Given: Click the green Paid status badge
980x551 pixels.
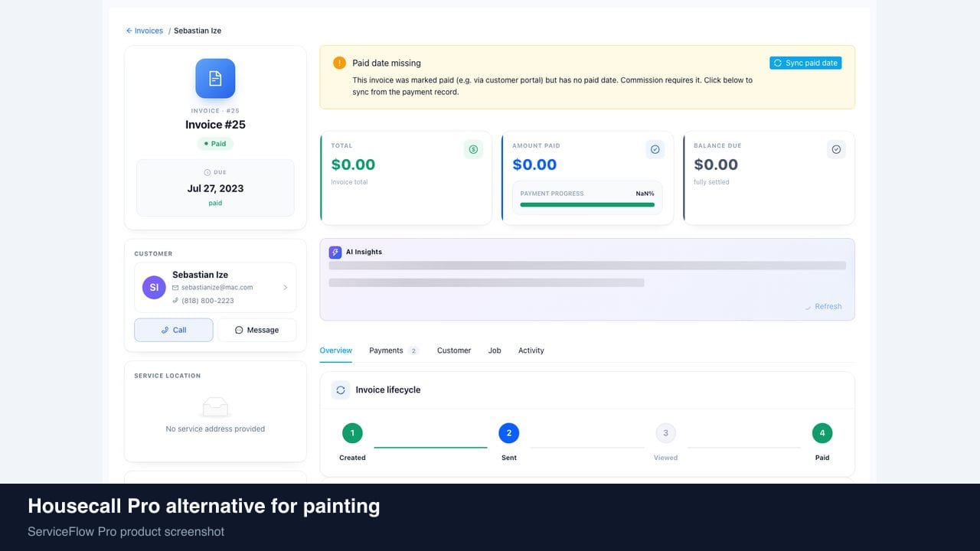Looking at the screenshot, I should [x=215, y=143].
